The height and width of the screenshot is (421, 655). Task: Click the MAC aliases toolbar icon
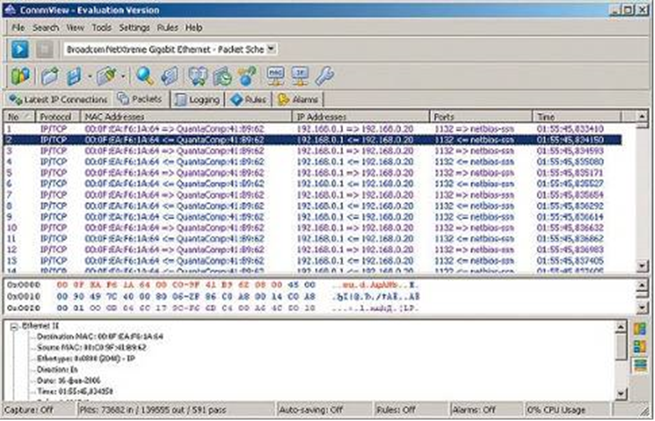point(276,75)
